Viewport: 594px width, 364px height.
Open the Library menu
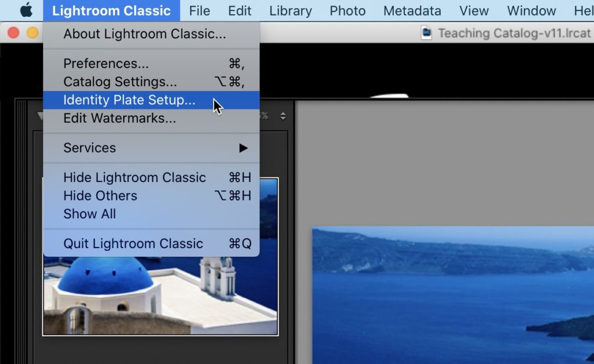(291, 10)
